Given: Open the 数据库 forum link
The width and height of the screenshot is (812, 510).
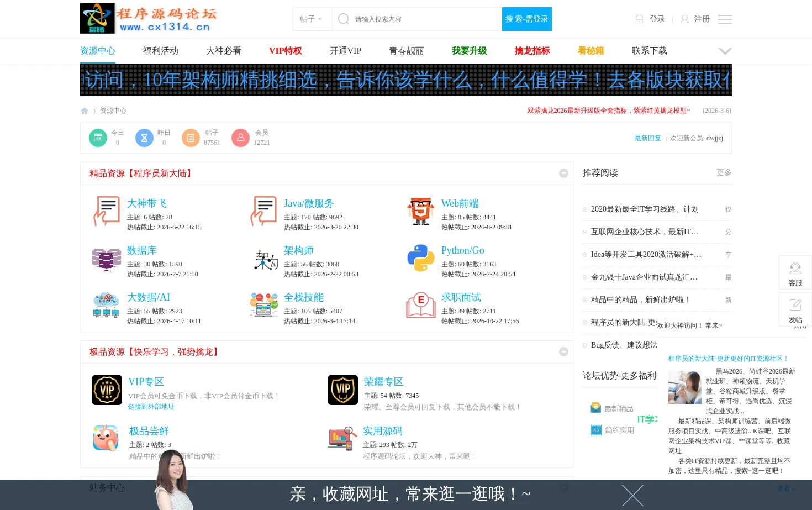Looking at the screenshot, I should point(142,250).
